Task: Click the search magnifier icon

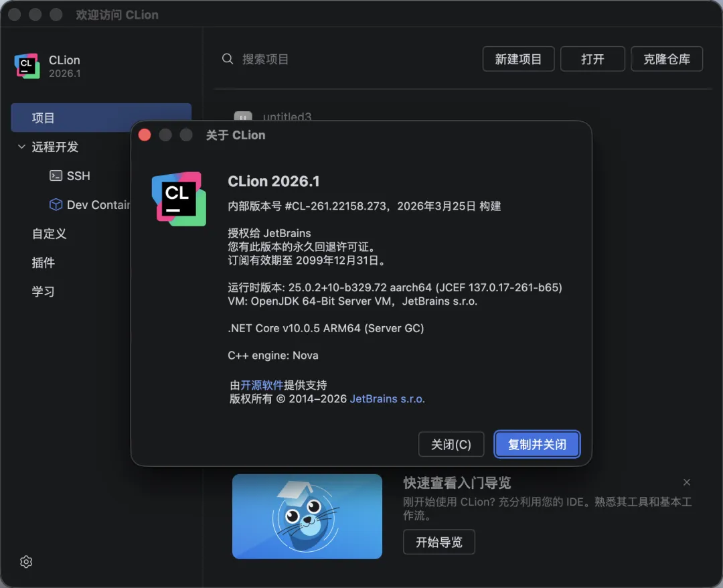Action: point(228,59)
